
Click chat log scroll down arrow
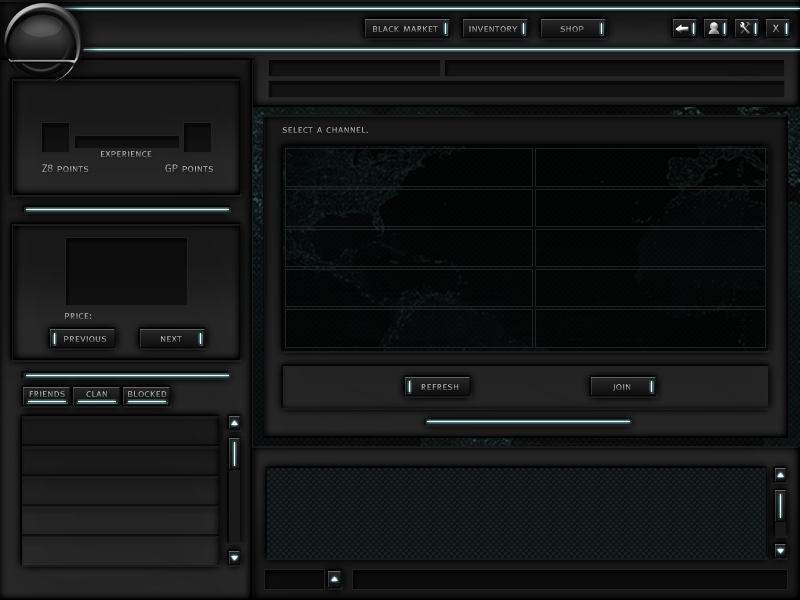[x=780, y=550]
